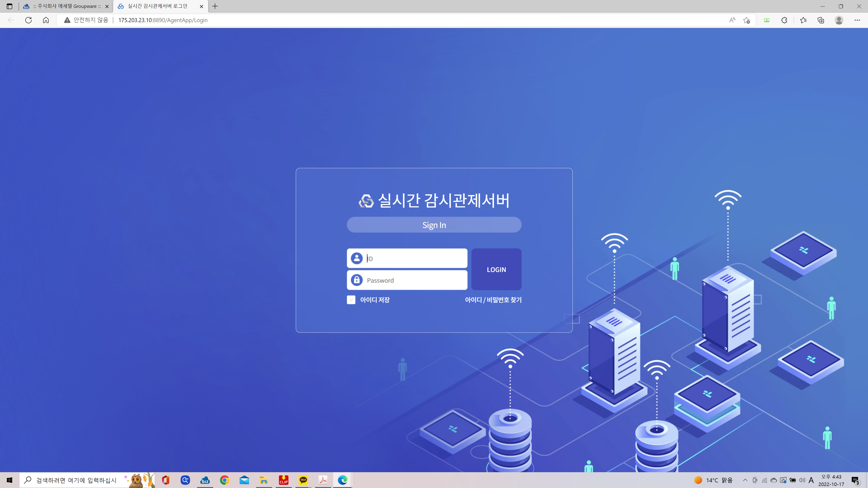This screenshot has width=868, height=488.
Task: Open the notification center
Action: coord(855,480)
